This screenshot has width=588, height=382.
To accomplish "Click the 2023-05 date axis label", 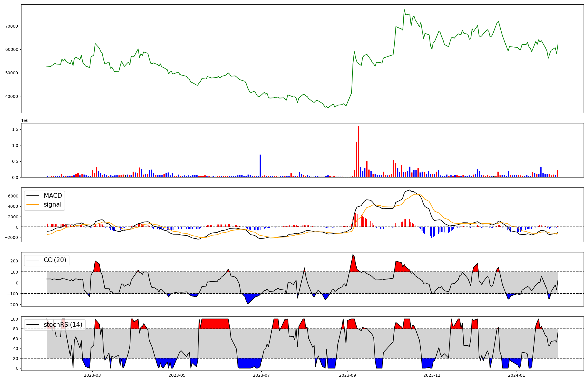I will pos(177,375).
